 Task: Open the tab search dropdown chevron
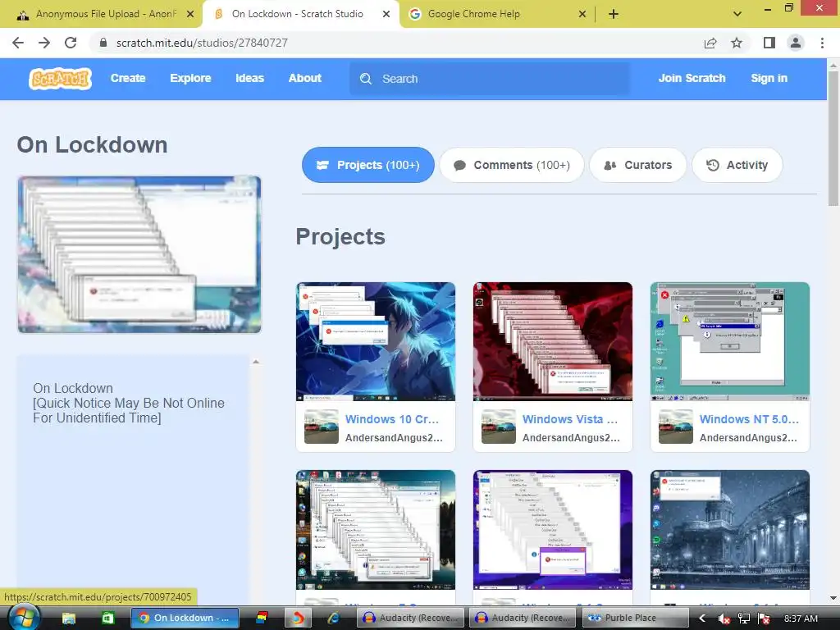[x=737, y=15]
